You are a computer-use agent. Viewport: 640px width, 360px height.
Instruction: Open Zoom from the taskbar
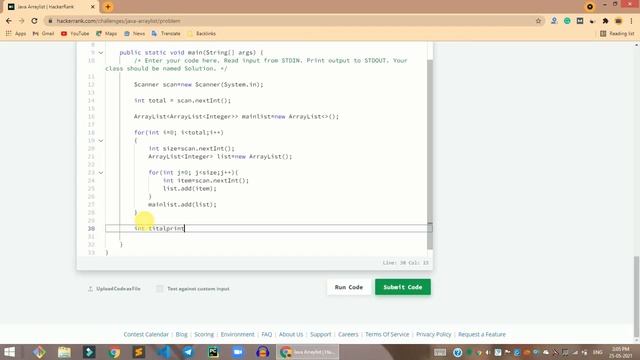click(x=238, y=352)
